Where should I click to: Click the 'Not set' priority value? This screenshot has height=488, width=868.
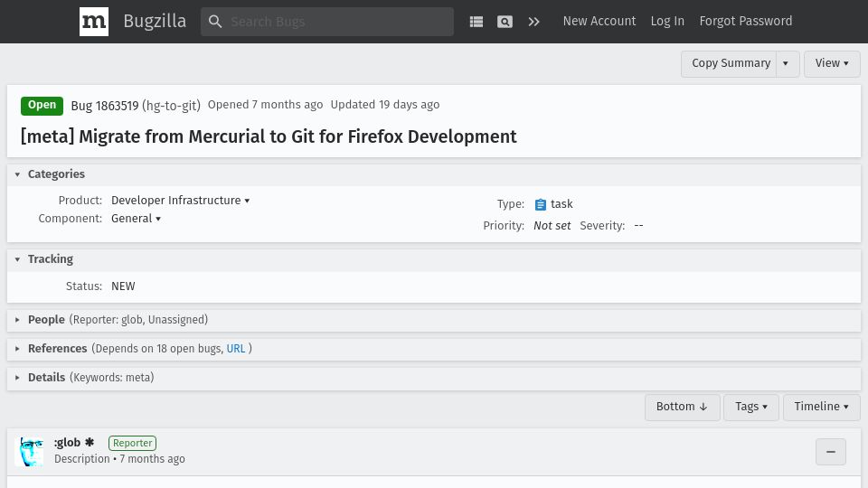552,226
